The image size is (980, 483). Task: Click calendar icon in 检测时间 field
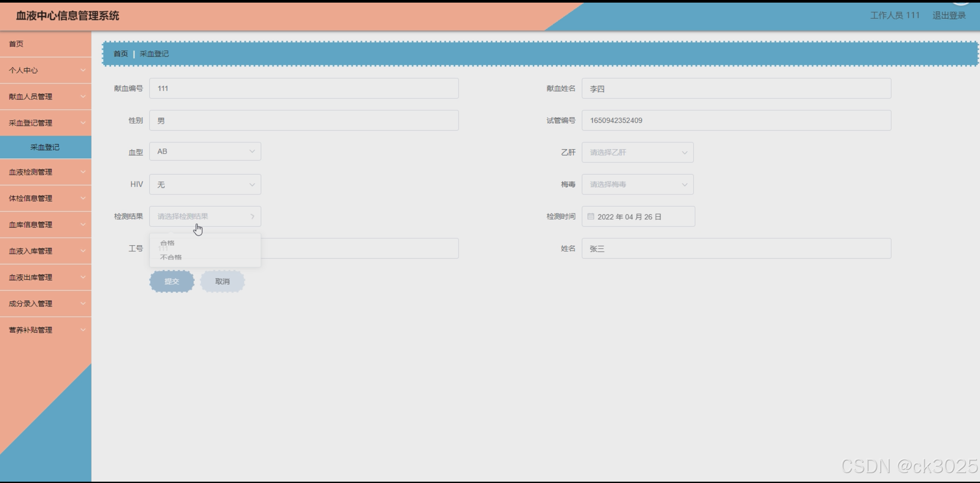pos(590,216)
